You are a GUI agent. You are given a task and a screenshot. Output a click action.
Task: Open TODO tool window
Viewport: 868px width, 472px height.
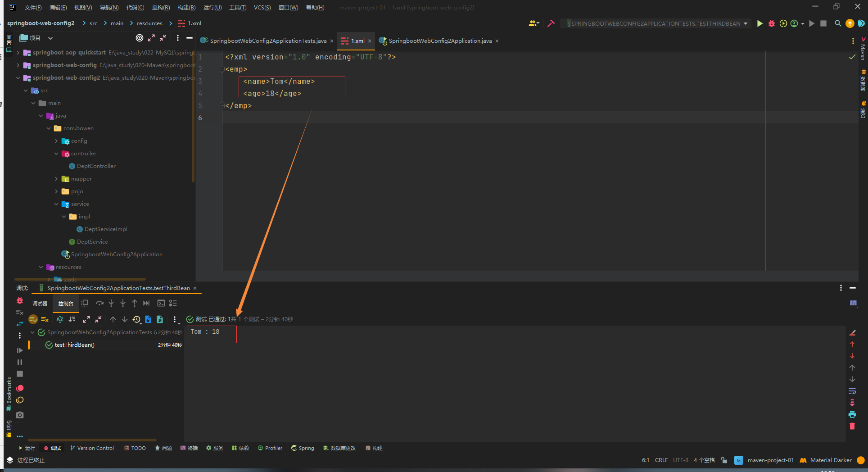point(135,448)
